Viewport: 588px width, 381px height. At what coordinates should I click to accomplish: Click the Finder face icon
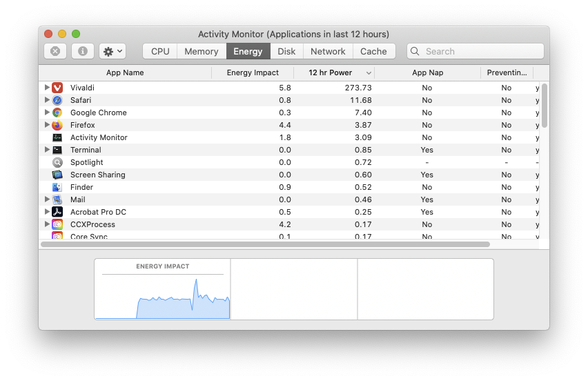coord(57,187)
